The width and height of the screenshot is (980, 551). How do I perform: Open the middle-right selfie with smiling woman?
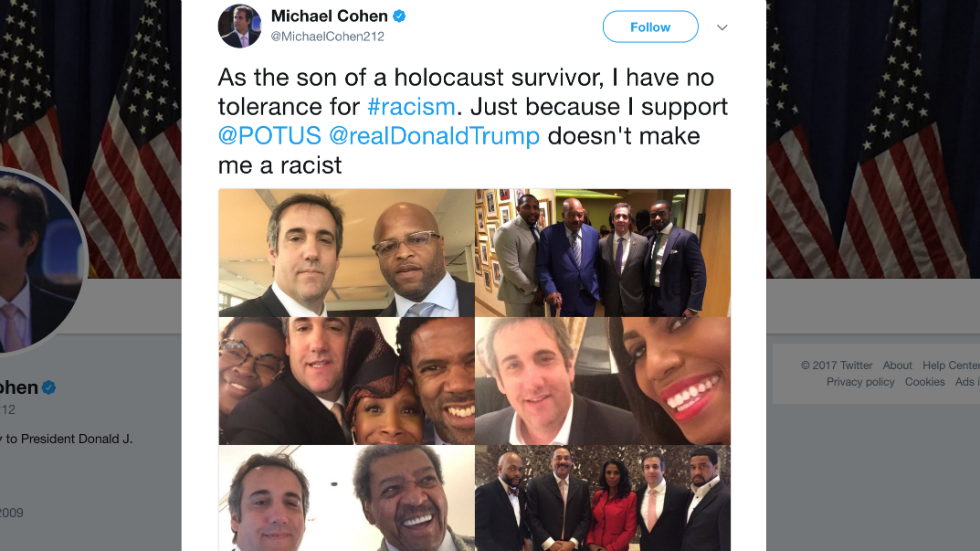(x=602, y=381)
